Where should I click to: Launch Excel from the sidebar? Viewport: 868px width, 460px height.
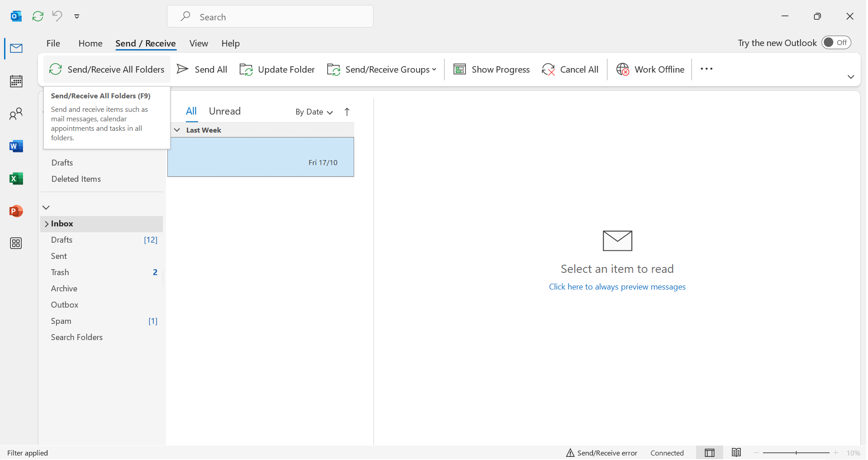point(16,179)
